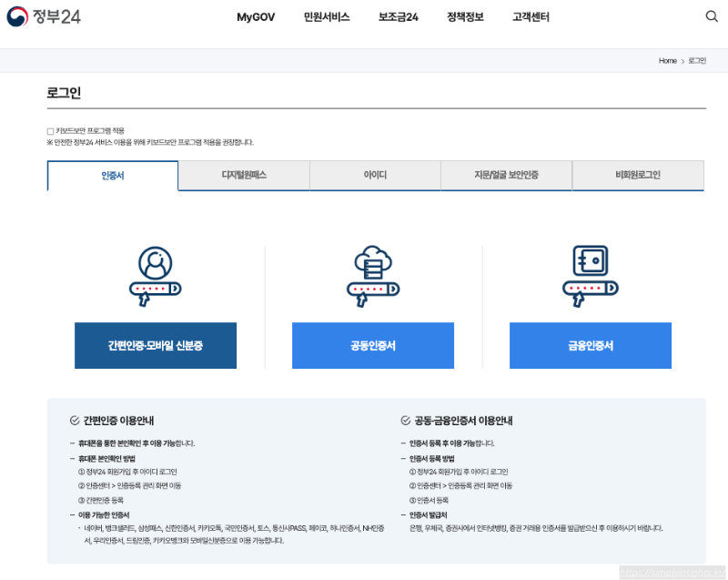The width and height of the screenshot is (728, 580).
Task: Switch to the 디지털원패스 tab
Action: click(242, 175)
